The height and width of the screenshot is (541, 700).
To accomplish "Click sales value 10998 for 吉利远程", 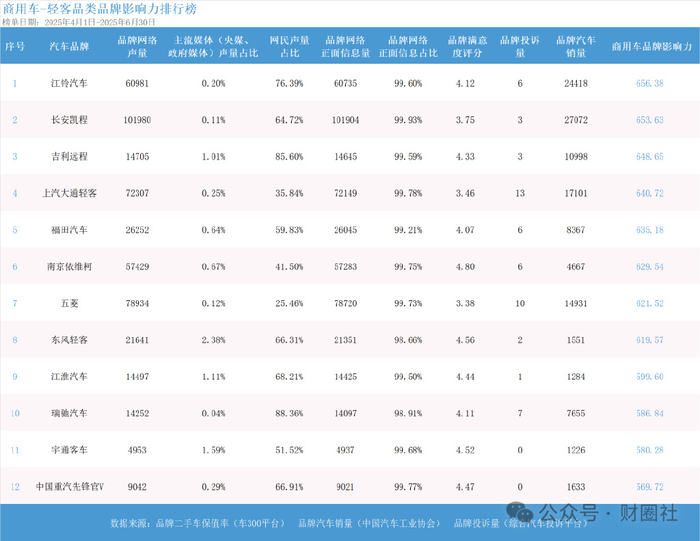I will tap(576, 156).
